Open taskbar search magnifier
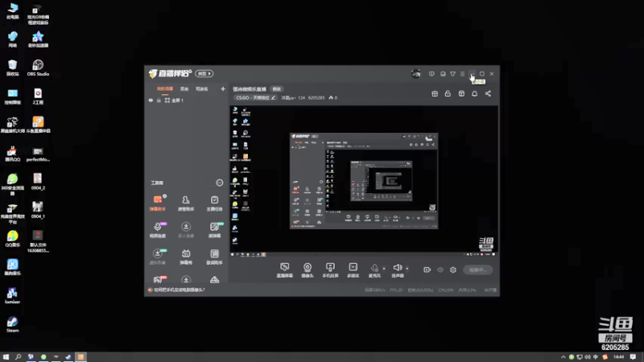This screenshot has height=362, width=644. pos(18,357)
